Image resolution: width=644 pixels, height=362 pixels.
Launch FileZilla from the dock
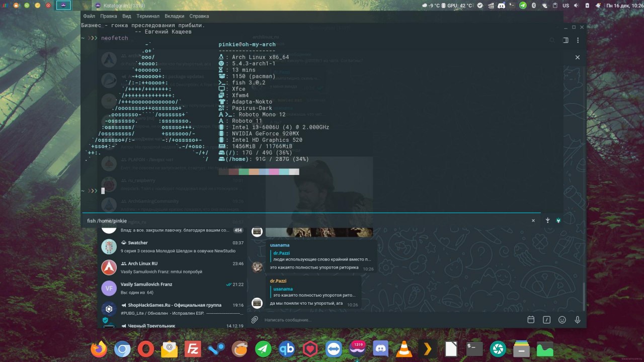193,348
